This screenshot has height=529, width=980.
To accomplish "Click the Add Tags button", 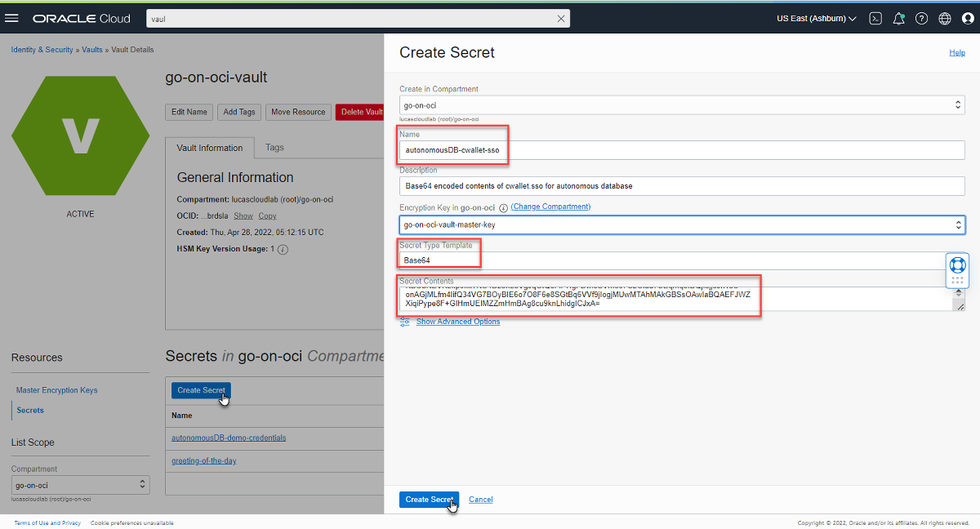I will click(x=239, y=112).
